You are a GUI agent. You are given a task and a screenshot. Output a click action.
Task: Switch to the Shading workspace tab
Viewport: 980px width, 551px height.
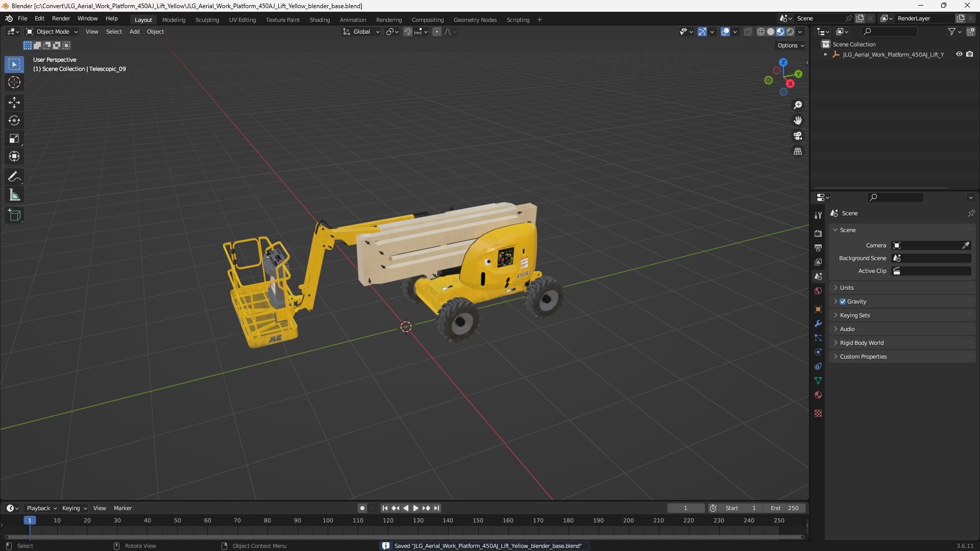click(320, 20)
